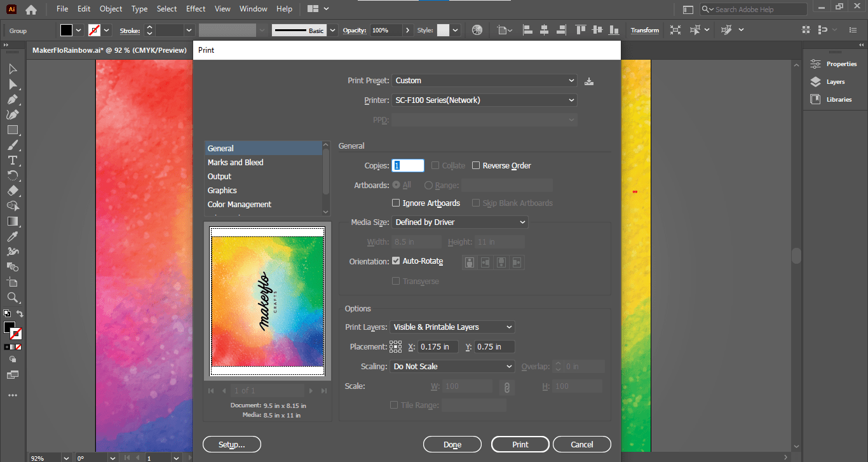This screenshot has width=868, height=462.
Task: Pick the Zoom tool
Action: point(12,297)
